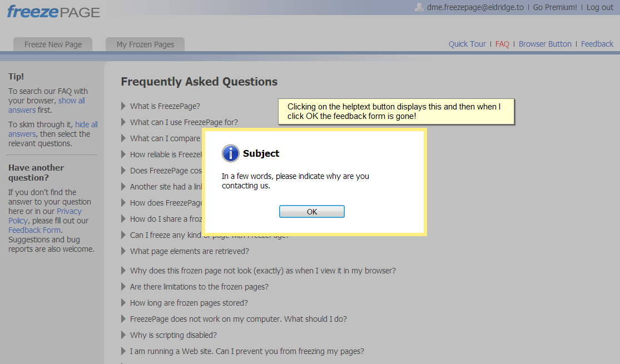Open the Browser Button link
The height and width of the screenshot is (364, 620).
[x=545, y=44]
